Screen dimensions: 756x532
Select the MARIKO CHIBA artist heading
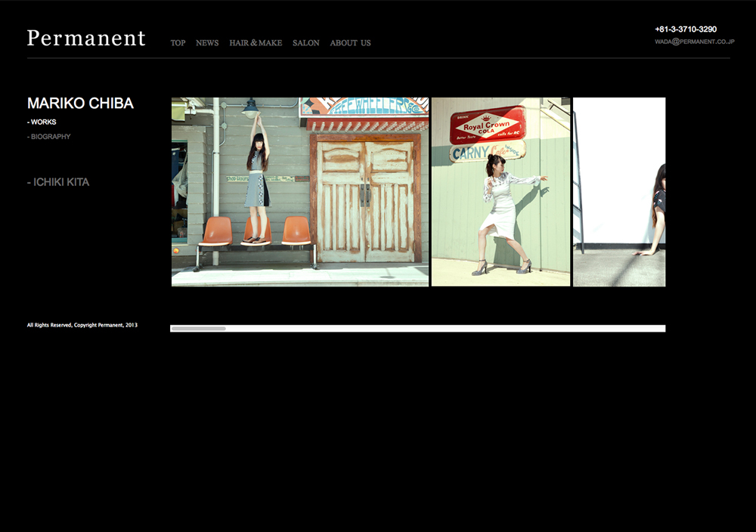pos(80,104)
